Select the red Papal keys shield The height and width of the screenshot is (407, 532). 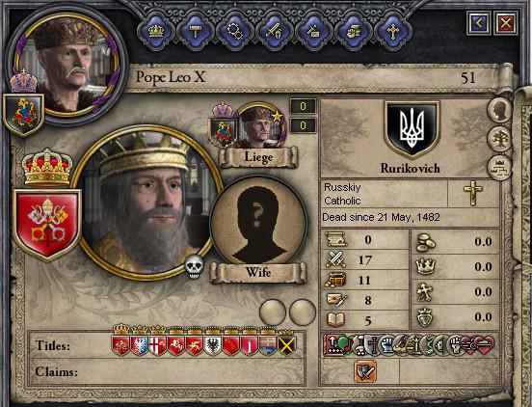click(x=47, y=225)
